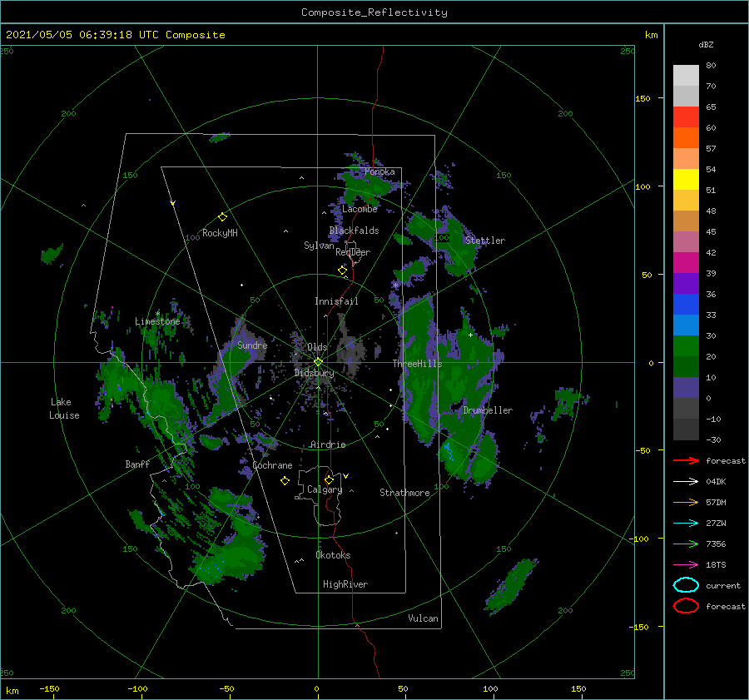Click the rain cell west of RockyMH

coord(51,254)
